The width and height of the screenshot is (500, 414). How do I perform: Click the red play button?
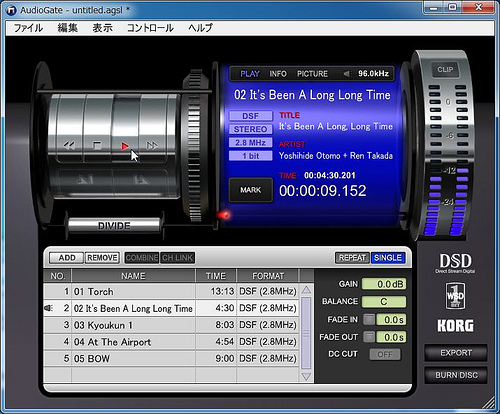[x=125, y=146]
